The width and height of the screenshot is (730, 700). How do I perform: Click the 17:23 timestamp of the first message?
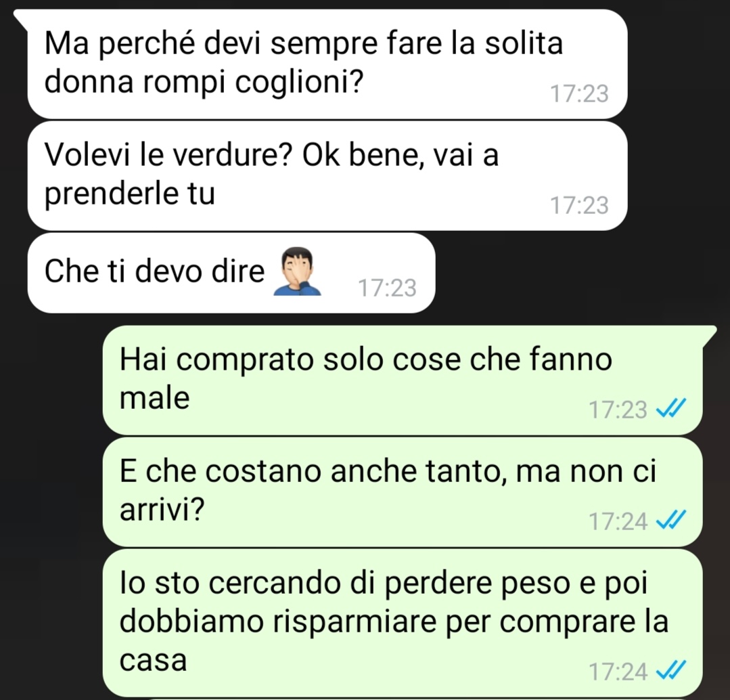tap(579, 93)
